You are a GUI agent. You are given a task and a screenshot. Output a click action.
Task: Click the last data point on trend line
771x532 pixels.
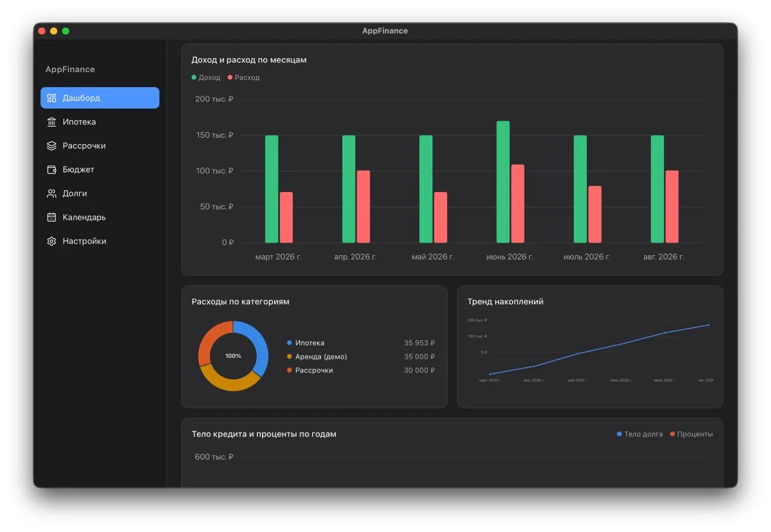708,325
